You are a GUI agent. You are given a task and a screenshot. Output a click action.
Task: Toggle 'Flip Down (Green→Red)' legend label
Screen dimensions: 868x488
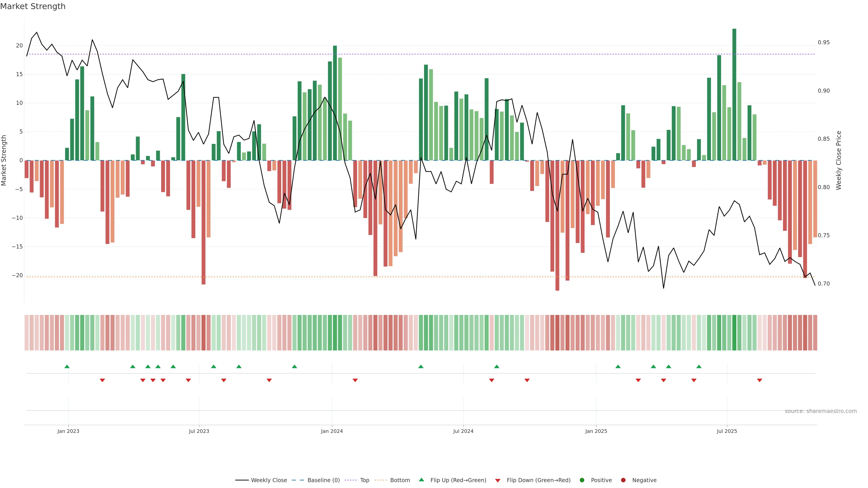click(x=538, y=480)
